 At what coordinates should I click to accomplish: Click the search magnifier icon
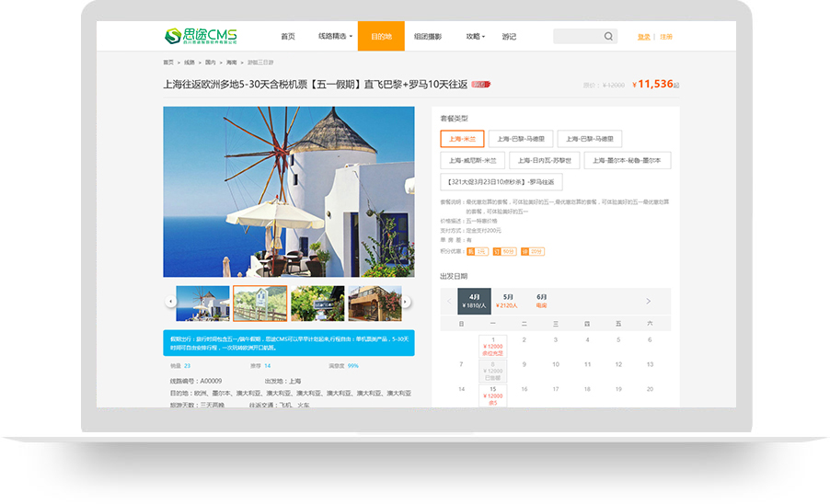pos(608,37)
